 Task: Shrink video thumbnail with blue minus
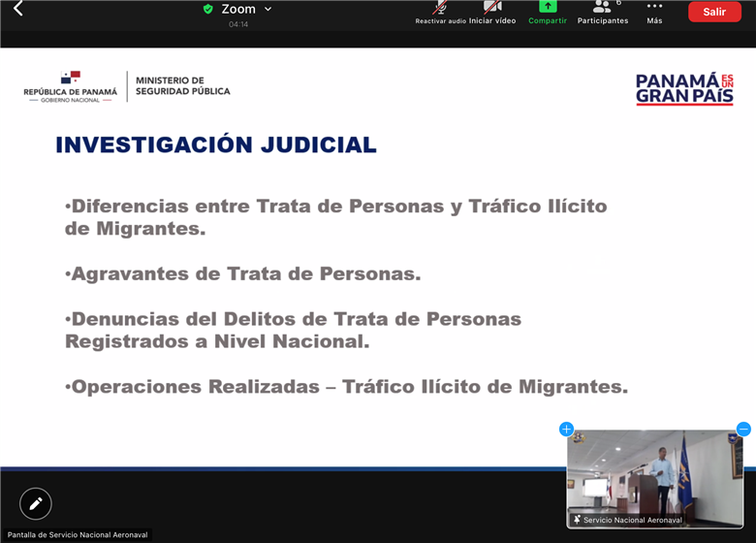pos(743,429)
